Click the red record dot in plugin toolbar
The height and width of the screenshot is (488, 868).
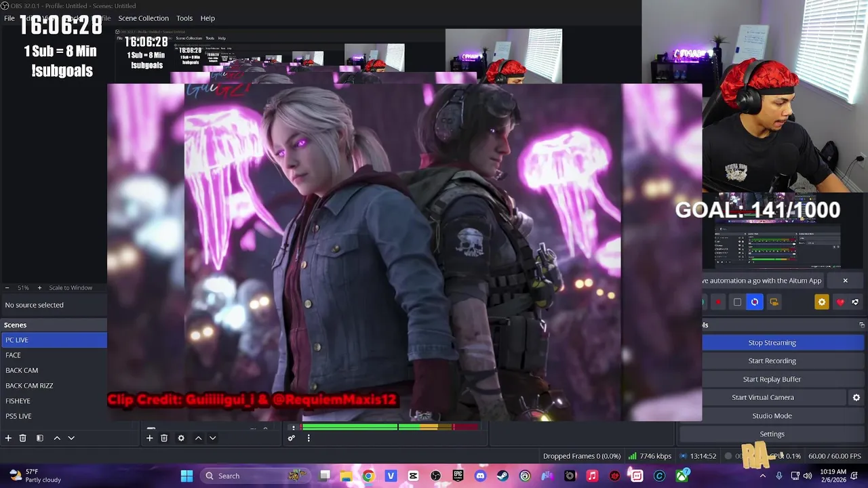718,302
